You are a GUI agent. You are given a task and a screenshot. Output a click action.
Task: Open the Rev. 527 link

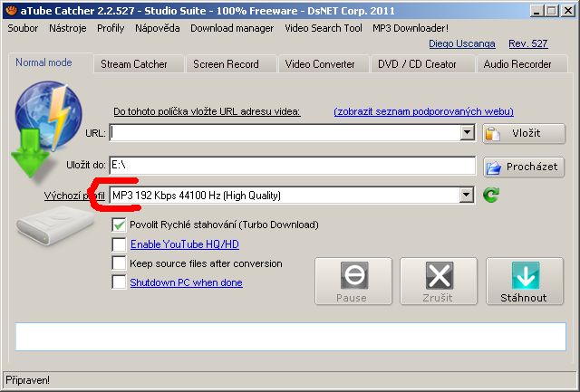click(x=527, y=44)
